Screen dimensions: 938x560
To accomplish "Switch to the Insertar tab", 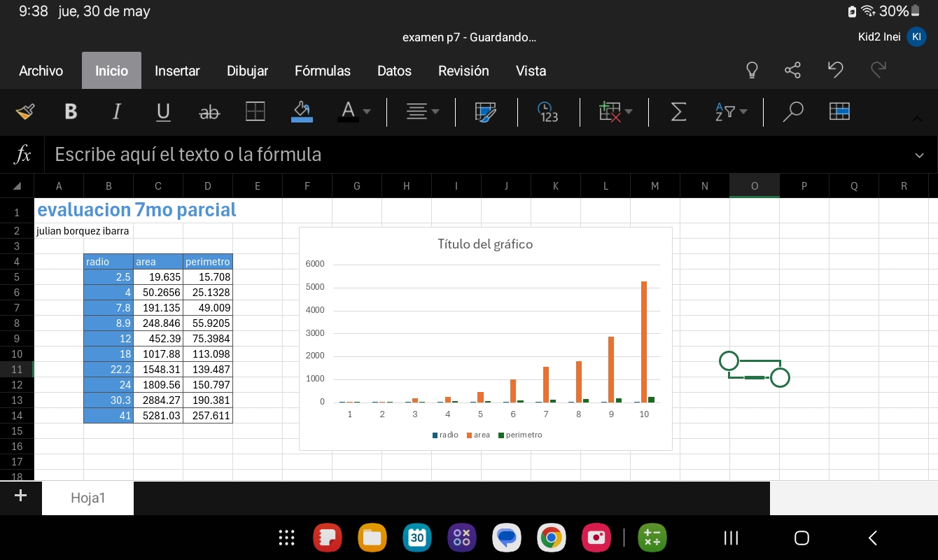I will (x=177, y=71).
